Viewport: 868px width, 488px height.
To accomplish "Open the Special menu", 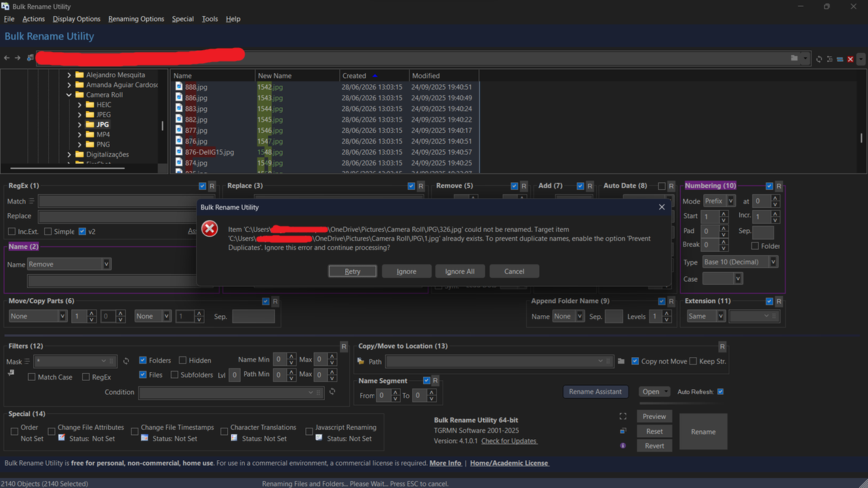I will pyautogui.click(x=182, y=19).
